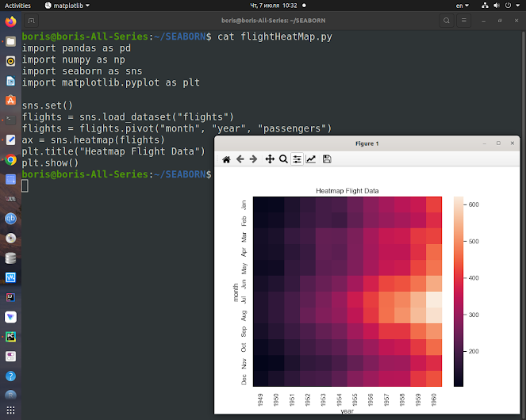
Task: Open the Help question mark icon in dock
Action: (x=11, y=376)
